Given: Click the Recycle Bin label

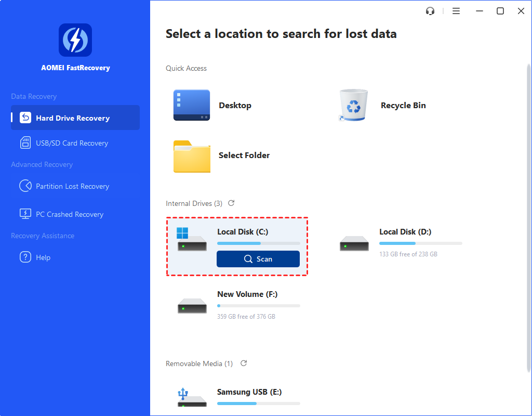Looking at the screenshot, I should coord(403,105).
